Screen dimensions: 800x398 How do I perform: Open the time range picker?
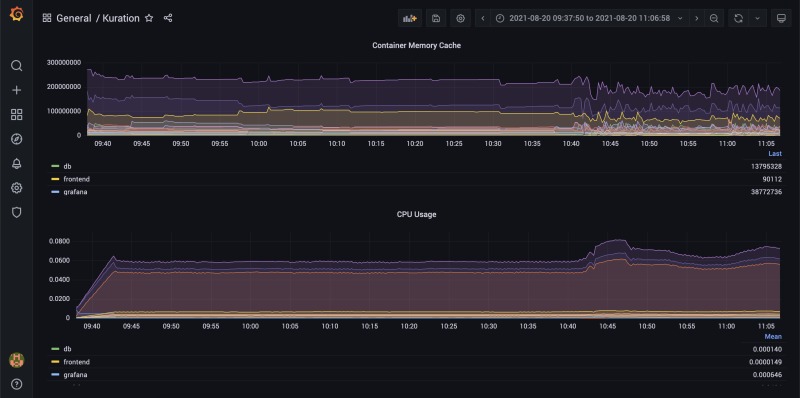click(x=589, y=18)
